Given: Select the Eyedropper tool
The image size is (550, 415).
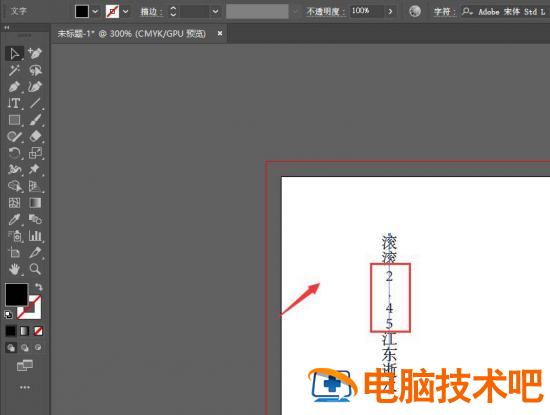Looking at the screenshot, I should (x=14, y=220).
